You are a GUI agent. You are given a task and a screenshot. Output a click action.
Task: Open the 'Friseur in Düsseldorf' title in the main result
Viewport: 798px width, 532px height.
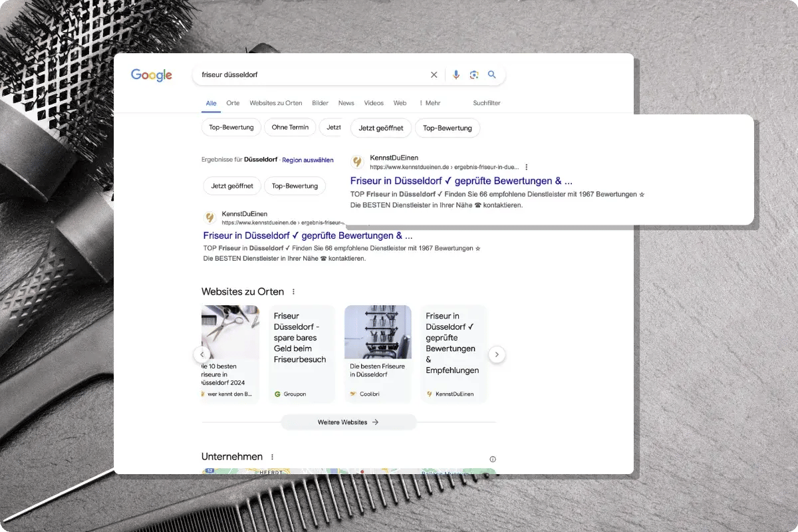(308, 235)
